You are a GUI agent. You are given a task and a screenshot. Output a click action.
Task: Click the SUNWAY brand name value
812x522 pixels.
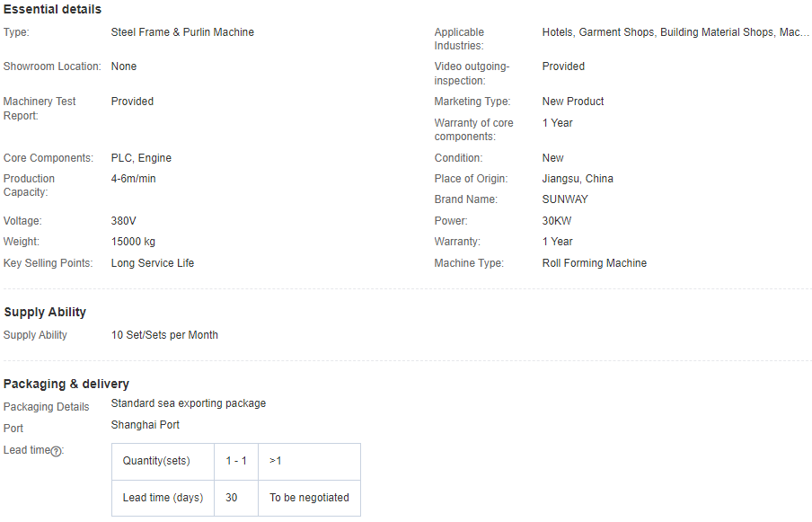tap(565, 199)
